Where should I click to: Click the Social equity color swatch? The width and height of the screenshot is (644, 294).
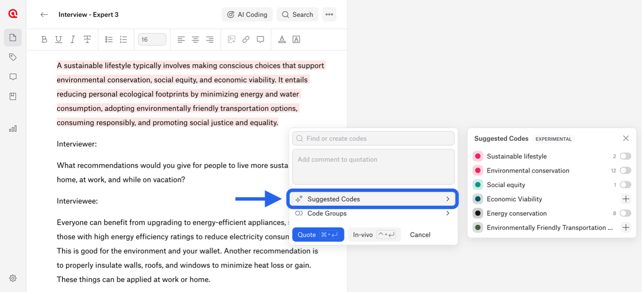[478, 185]
